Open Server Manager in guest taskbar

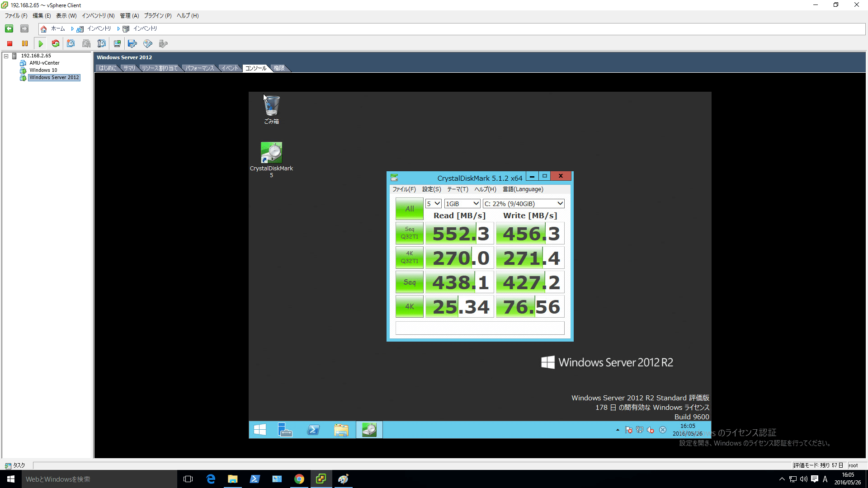(x=285, y=430)
